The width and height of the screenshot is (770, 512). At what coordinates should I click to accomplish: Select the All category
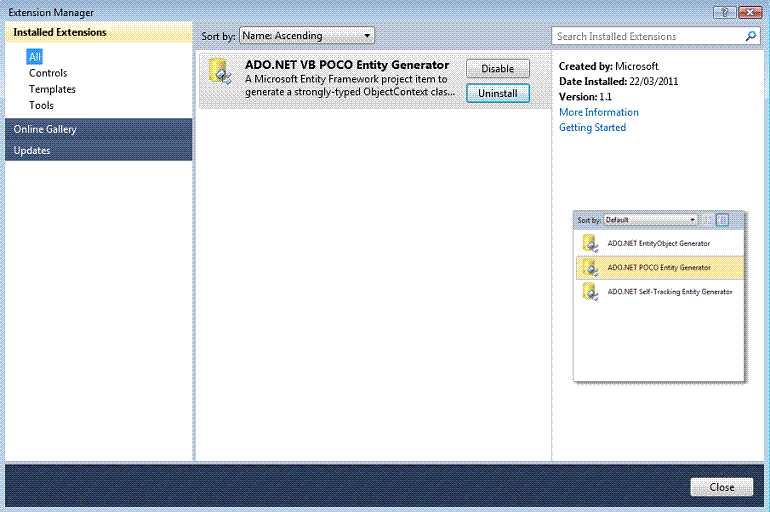coord(34,56)
